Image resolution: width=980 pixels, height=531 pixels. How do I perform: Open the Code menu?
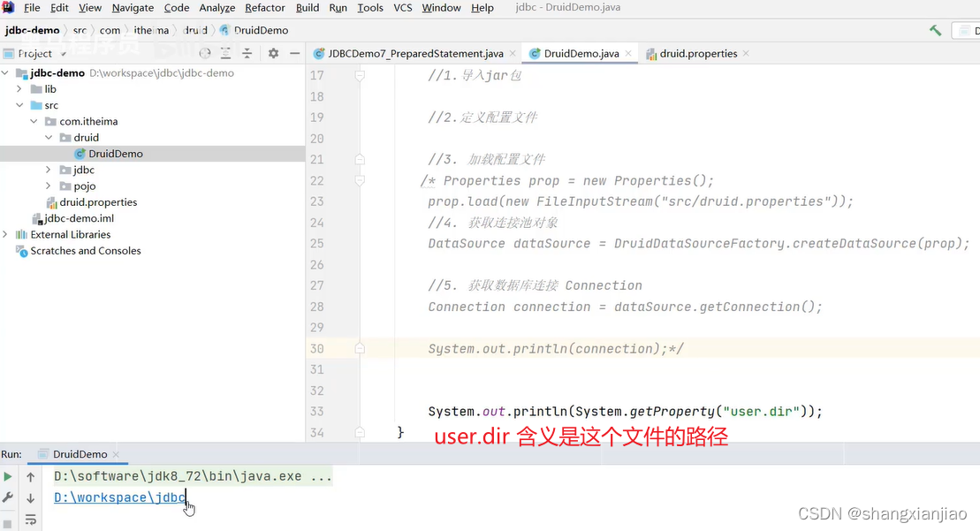click(176, 7)
